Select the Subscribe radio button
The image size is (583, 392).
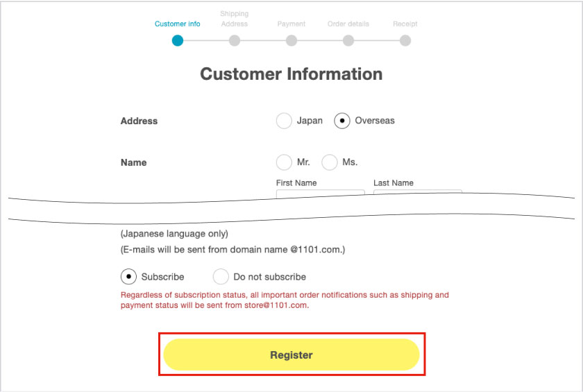click(x=128, y=277)
